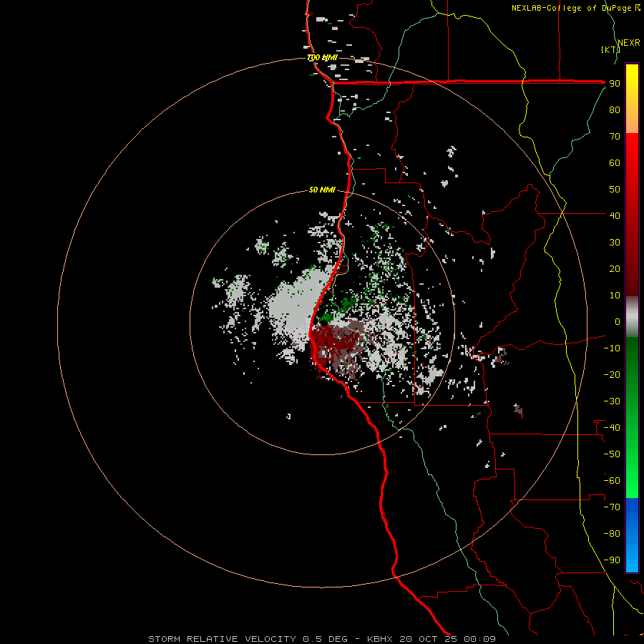Click the 30 value on the velocity scale
This screenshot has height=644, width=644.
click(x=615, y=243)
